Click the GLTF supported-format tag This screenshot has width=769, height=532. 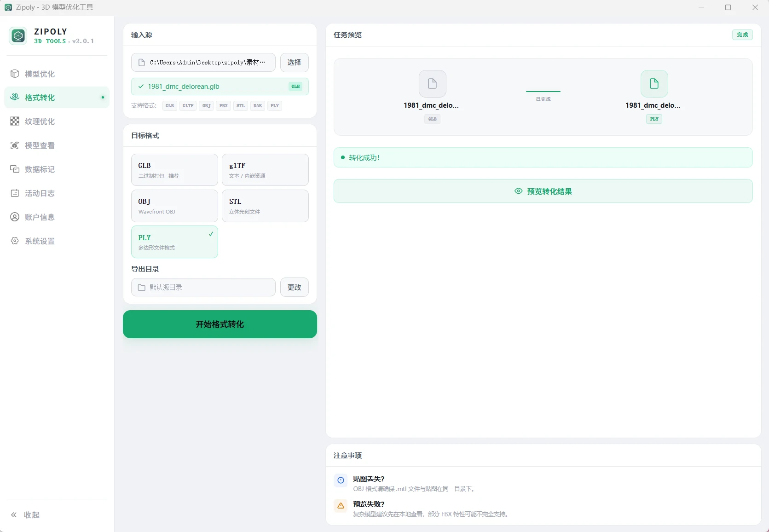click(188, 106)
